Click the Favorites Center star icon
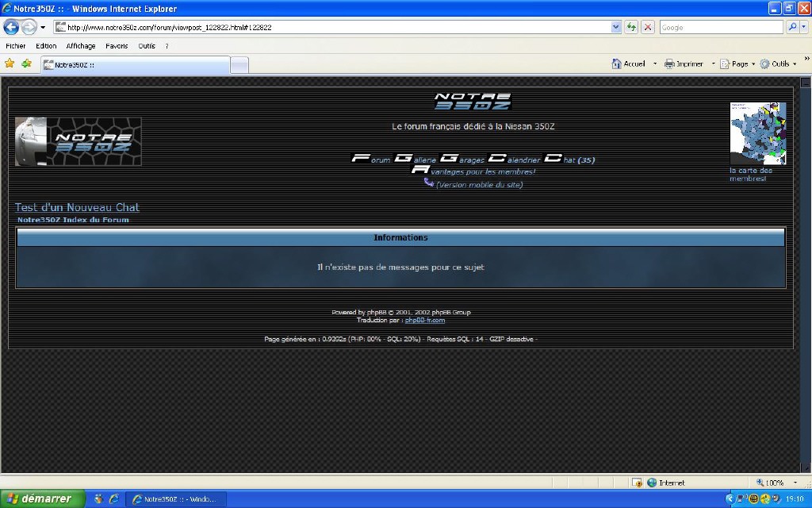This screenshot has height=508, width=812. (x=10, y=63)
